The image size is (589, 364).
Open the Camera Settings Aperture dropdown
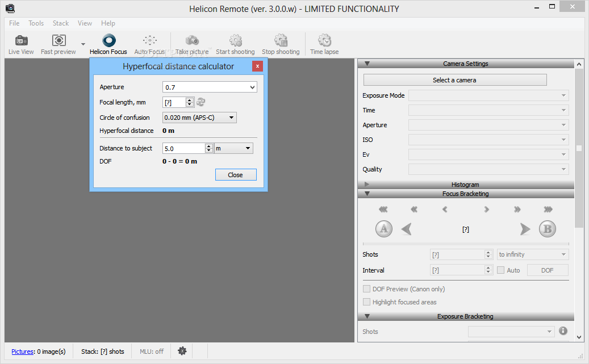pyautogui.click(x=488, y=125)
